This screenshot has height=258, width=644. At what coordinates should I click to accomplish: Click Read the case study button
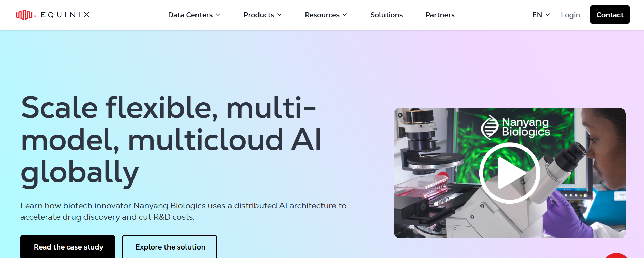point(68,247)
